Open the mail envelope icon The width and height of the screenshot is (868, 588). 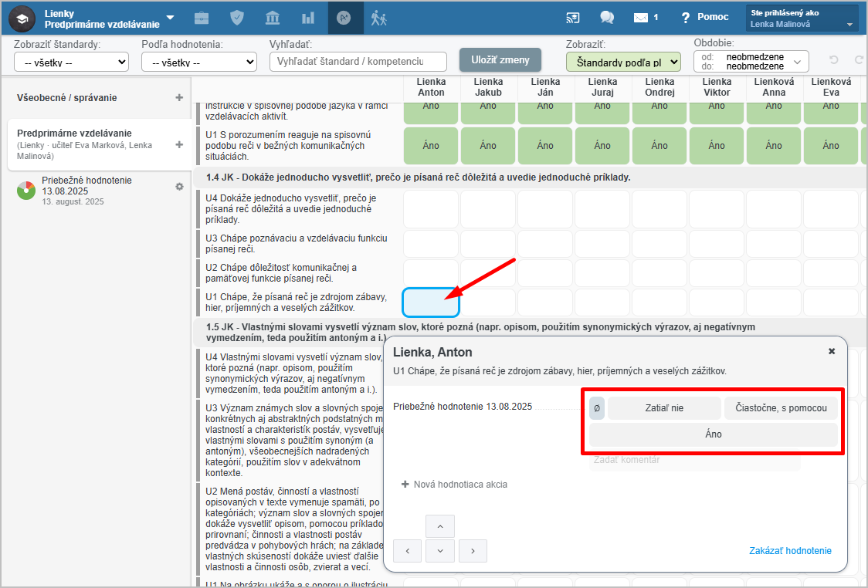pyautogui.click(x=640, y=18)
